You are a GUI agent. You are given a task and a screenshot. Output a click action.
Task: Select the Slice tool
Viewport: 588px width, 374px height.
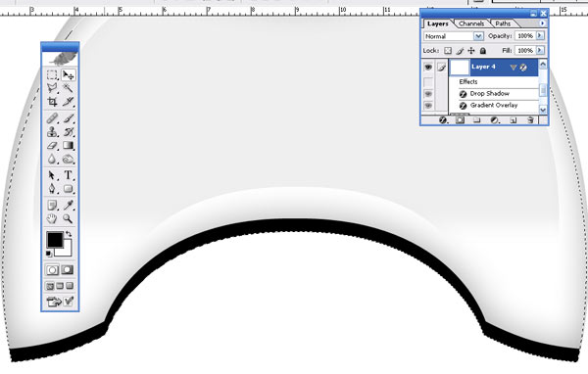click(68, 102)
